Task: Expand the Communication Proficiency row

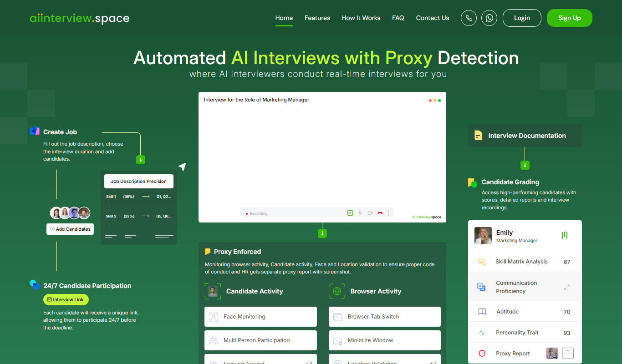Action: click(x=525, y=287)
